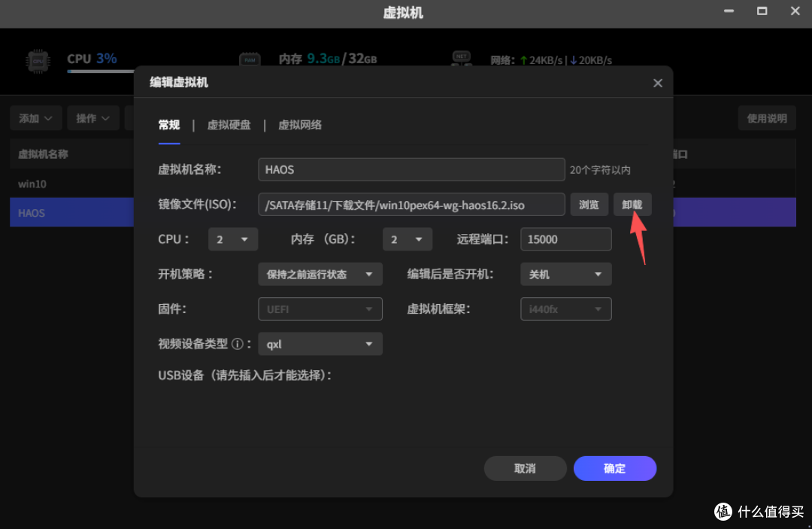Click the video device type info icon
The width and height of the screenshot is (812, 529).
(x=237, y=344)
